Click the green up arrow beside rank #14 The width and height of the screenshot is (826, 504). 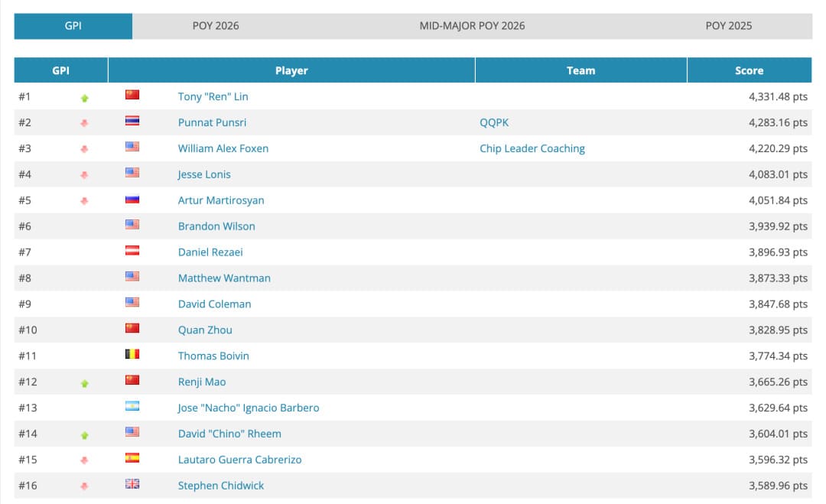click(x=84, y=434)
